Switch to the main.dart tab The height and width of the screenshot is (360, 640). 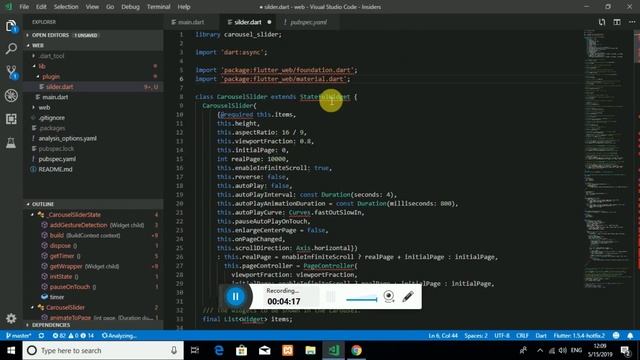tap(191, 22)
